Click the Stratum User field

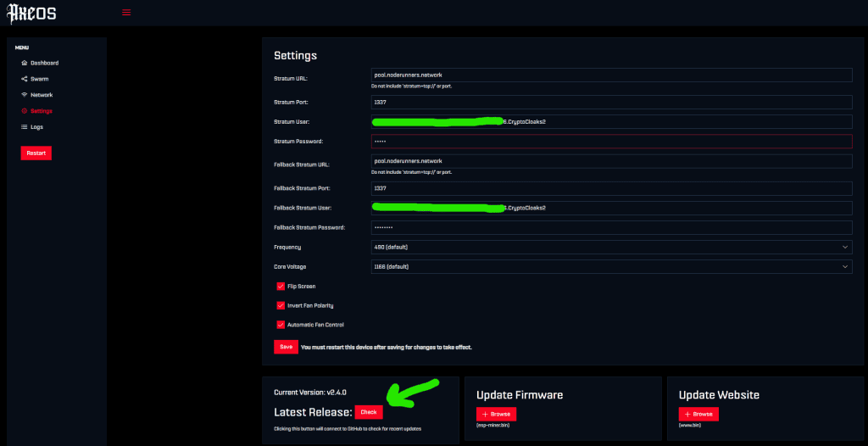click(x=611, y=122)
